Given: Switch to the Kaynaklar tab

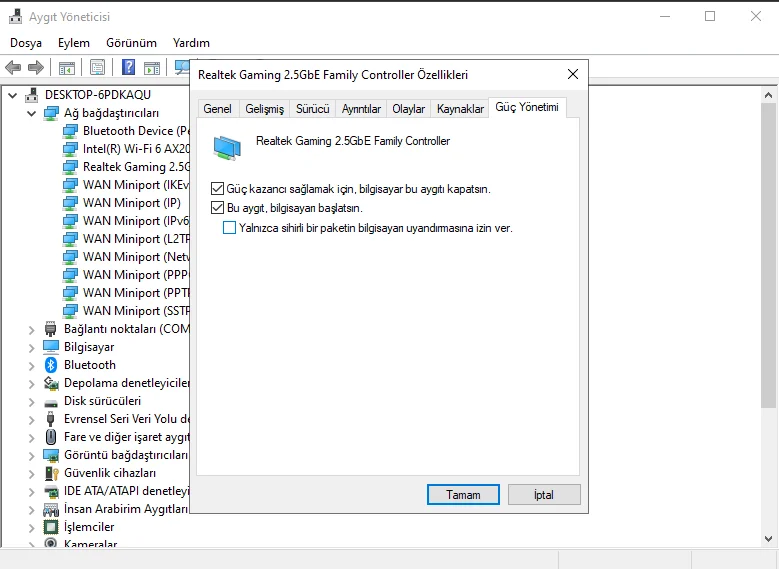Looking at the screenshot, I should pyautogui.click(x=460, y=109).
